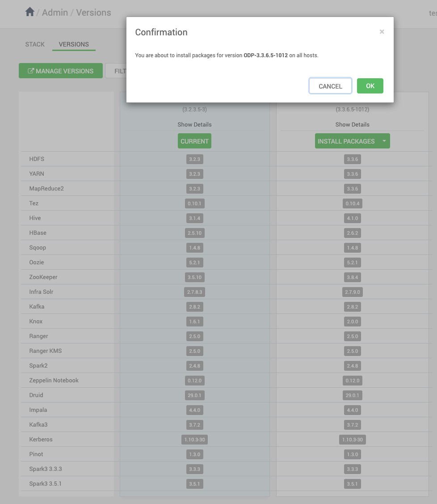
Task: Click the home icon in breadcrumb
Action: click(x=30, y=12)
